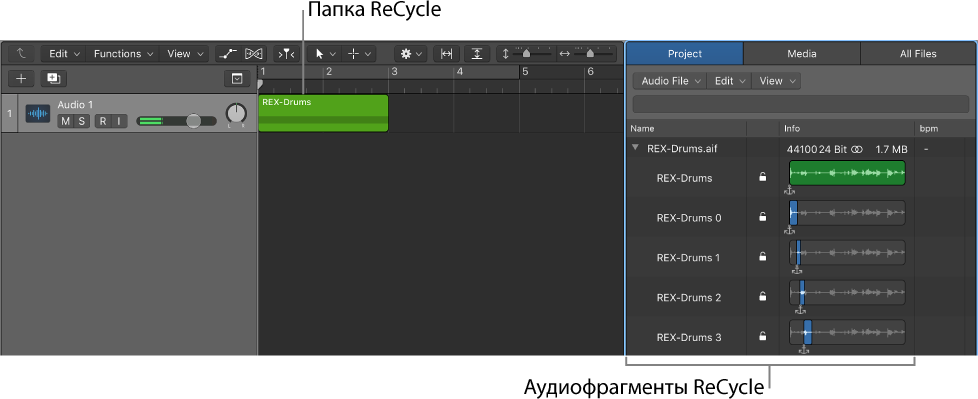Toggle the automation curve button

pos(228,54)
